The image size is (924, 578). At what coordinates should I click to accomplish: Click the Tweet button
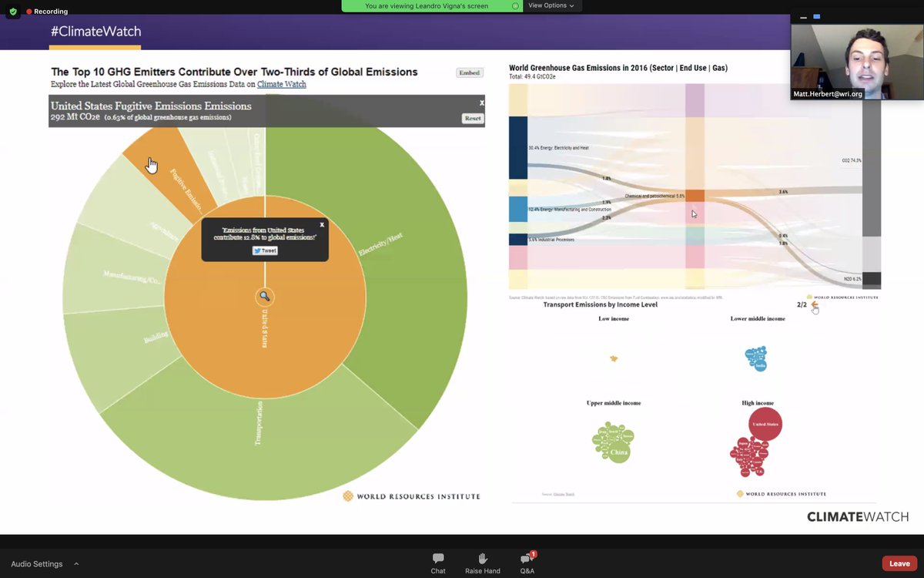point(265,250)
